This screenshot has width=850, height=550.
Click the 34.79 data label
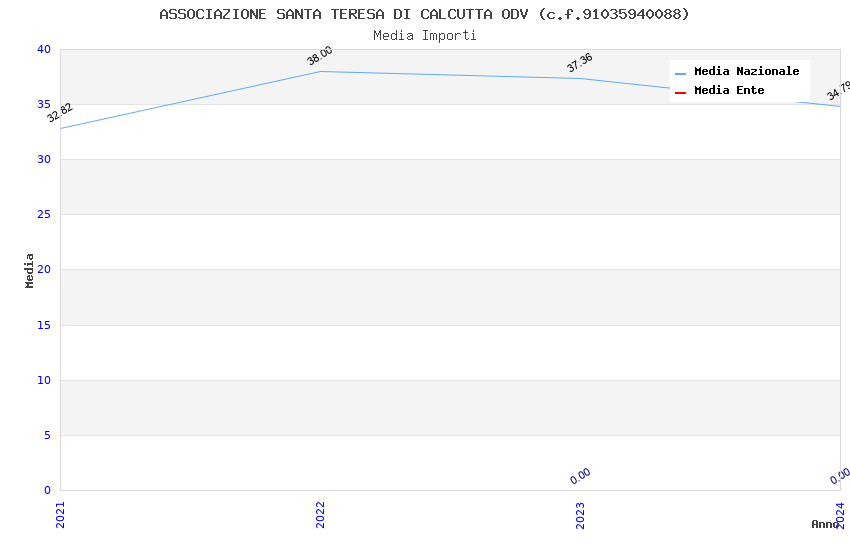839,90
